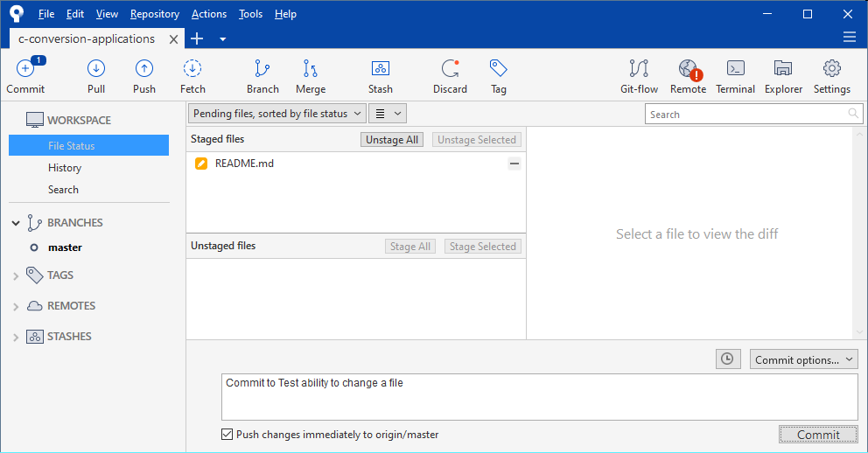Open the Repository menu
868x453 pixels.
click(x=155, y=14)
